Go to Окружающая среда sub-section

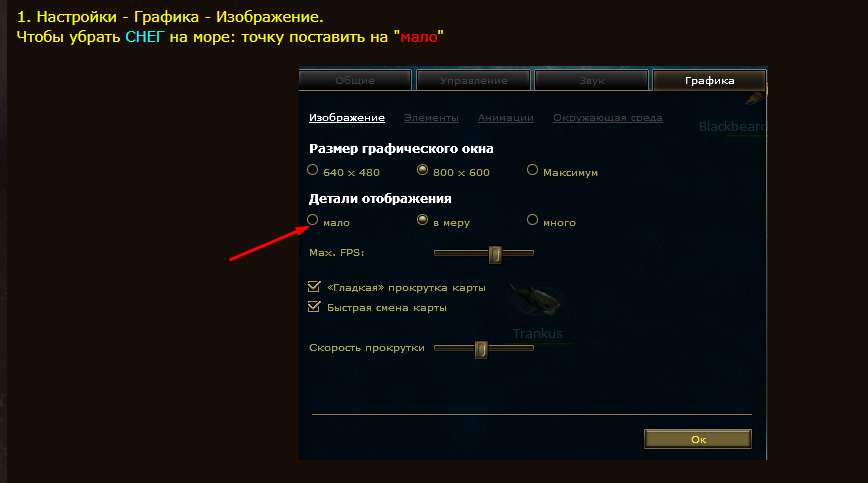pos(608,118)
